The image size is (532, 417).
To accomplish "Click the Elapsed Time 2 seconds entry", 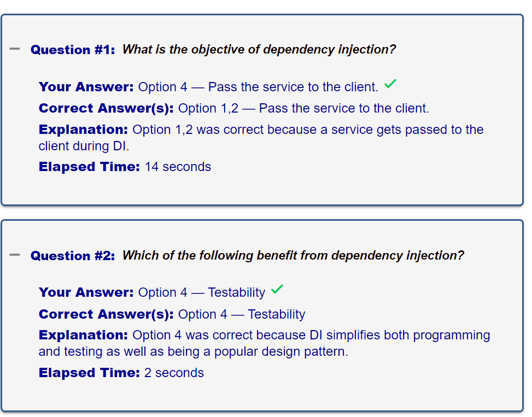I will pyautogui.click(x=121, y=373).
